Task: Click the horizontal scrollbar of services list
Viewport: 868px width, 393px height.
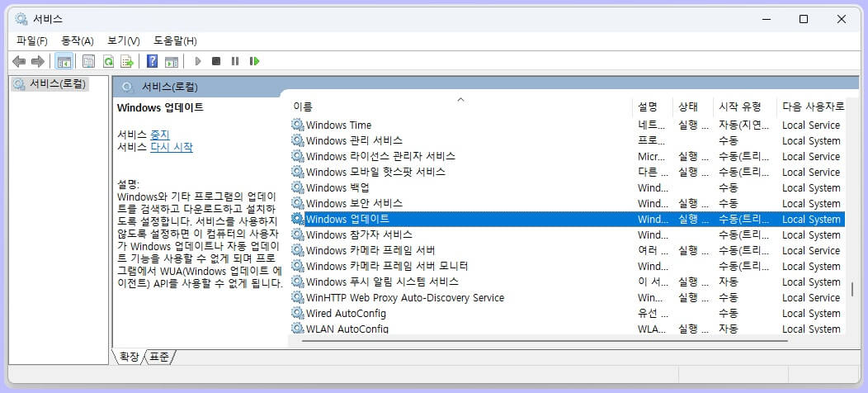Action: (545, 340)
